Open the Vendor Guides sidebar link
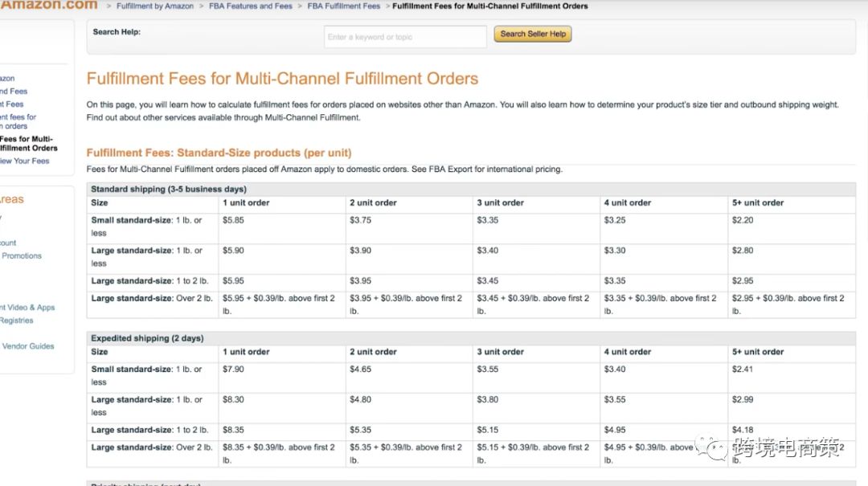Screen dimensions: 868x486 (28, 346)
